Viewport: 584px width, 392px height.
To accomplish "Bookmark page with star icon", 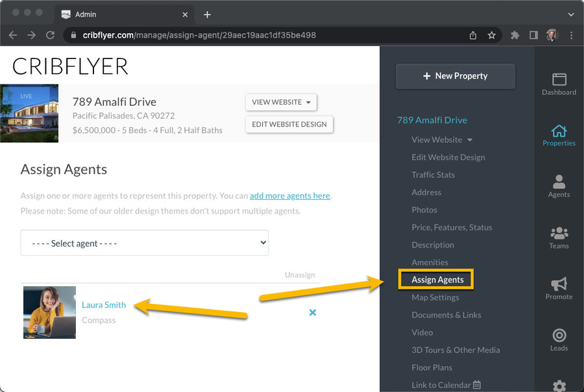I will click(x=491, y=35).
